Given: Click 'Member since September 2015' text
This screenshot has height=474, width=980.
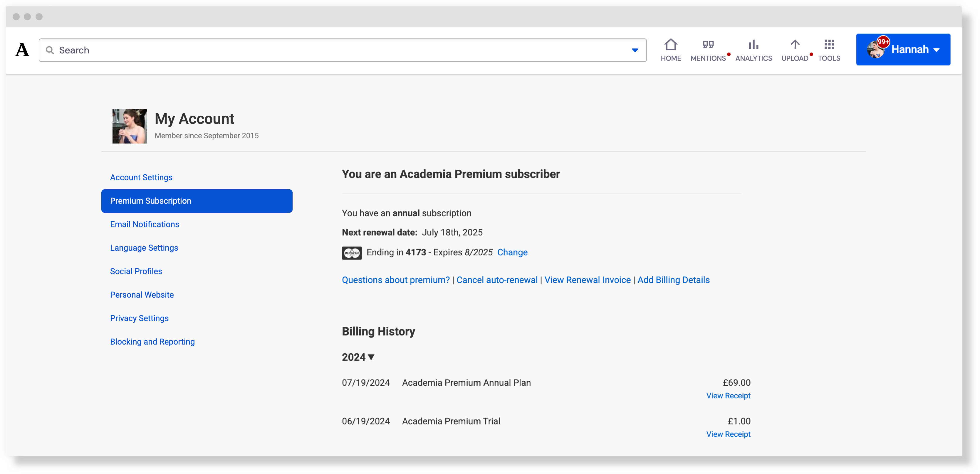Looking at the screenshot, I should [x=206, y=136].
